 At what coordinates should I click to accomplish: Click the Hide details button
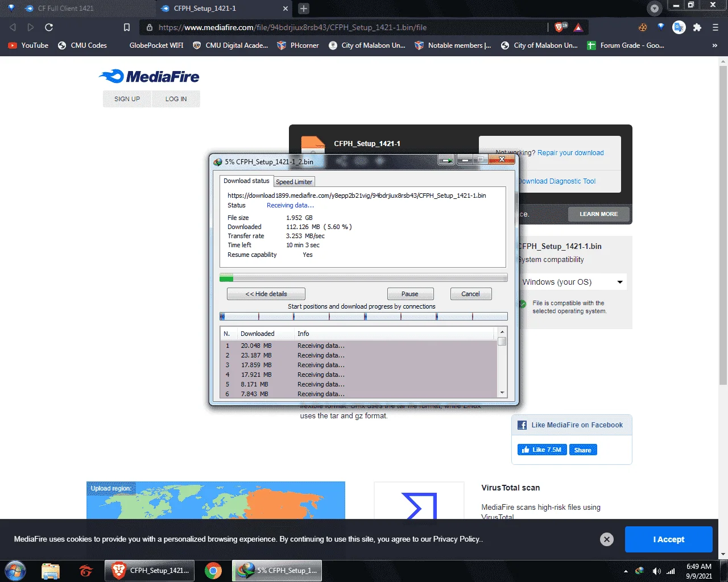(266, 294)
